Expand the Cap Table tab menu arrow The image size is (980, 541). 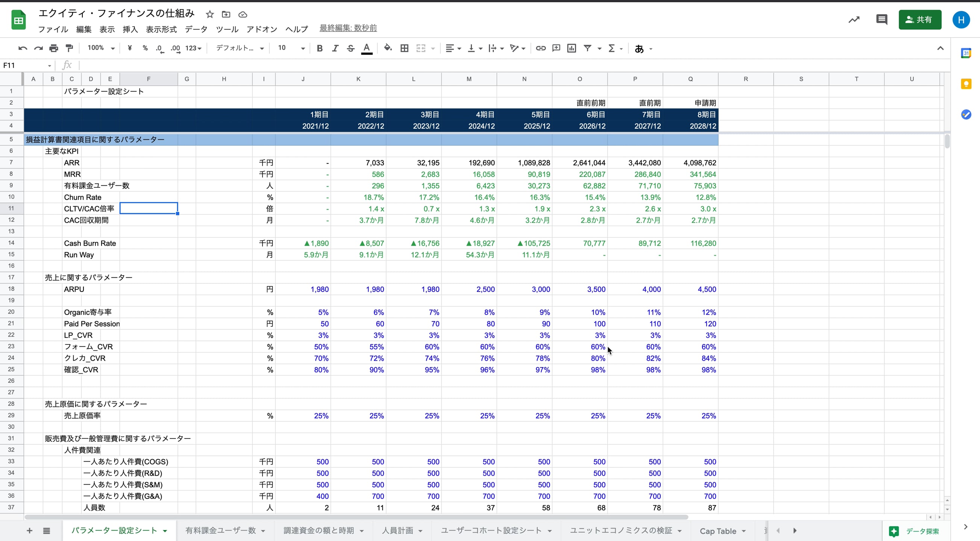[x=744, y=531]
